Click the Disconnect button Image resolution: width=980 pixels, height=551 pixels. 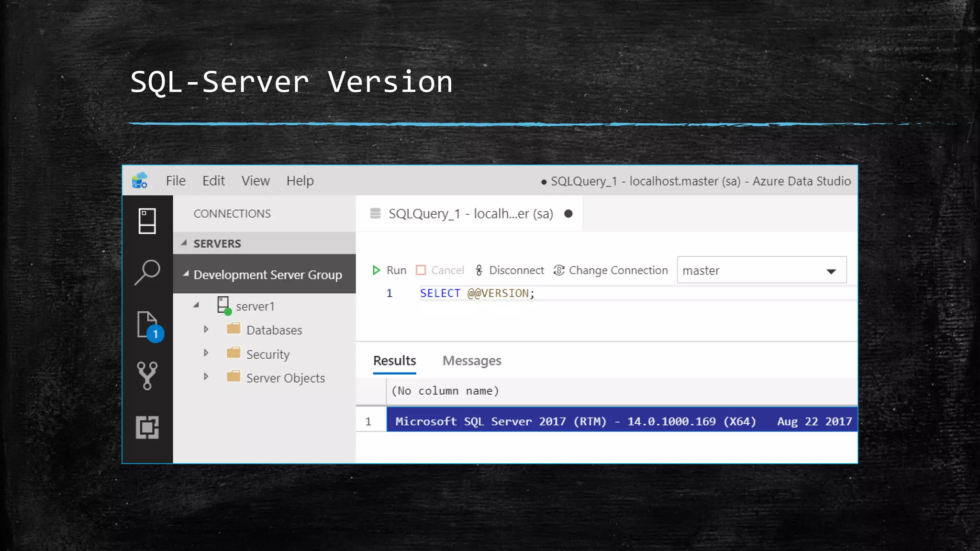[x=509, y=270]
